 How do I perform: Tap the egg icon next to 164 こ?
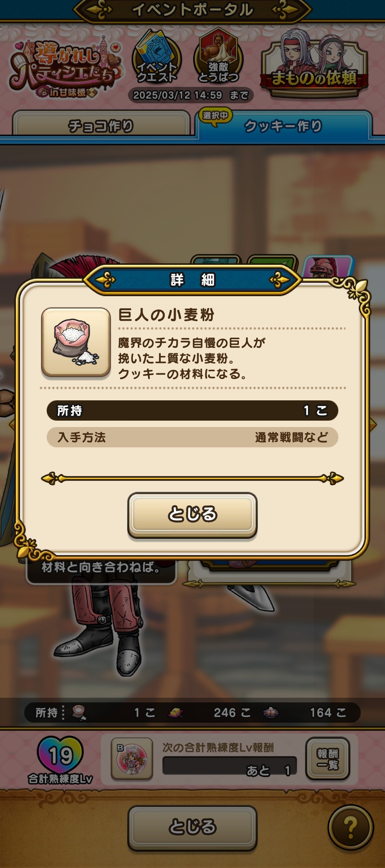(271, 713)
